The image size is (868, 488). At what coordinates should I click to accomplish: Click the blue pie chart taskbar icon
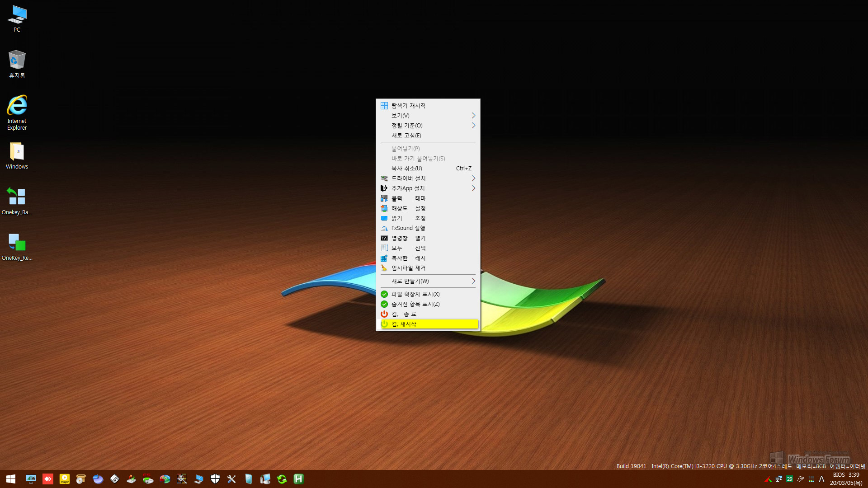98,479
